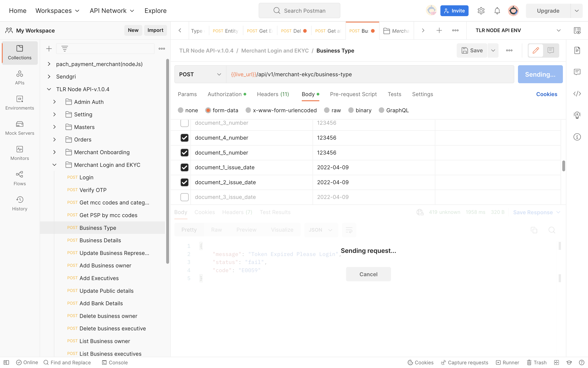Collapse Merchant Login and EKYC folder
This screenshot has width=588, height=368.
pos(55,165)
